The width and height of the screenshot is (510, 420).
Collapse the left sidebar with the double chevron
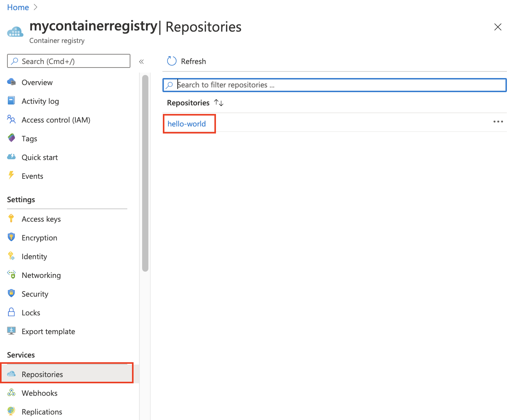141,61
